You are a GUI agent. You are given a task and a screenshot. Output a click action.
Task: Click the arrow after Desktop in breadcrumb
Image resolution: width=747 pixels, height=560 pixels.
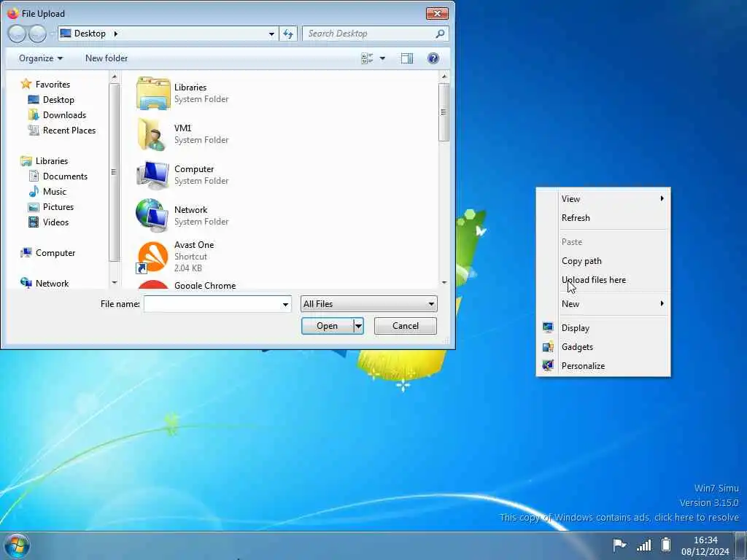click(x=116, y=34)
